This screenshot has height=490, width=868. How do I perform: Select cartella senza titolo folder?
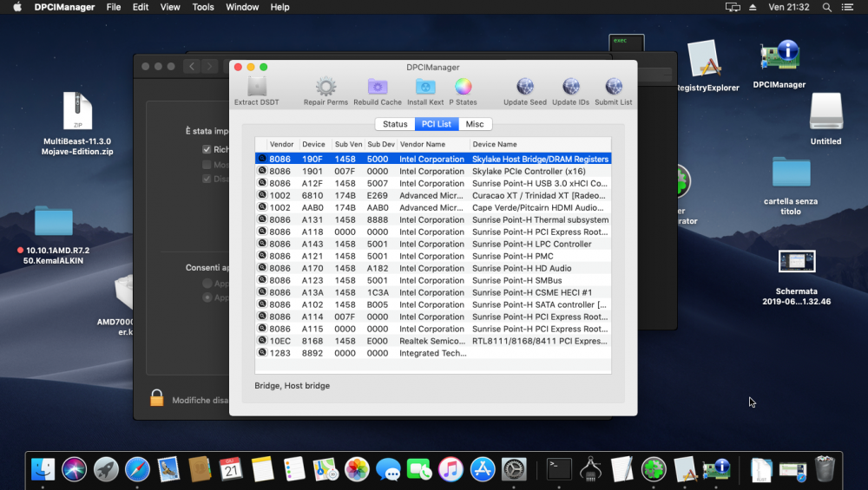point(791,172)
